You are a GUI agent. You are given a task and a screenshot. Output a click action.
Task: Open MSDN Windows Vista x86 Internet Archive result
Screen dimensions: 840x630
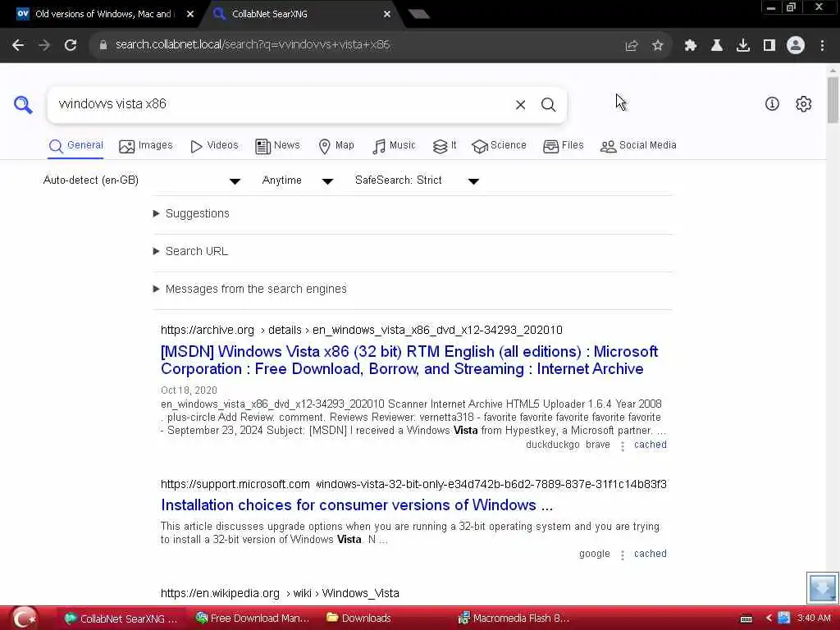point(409,360)
